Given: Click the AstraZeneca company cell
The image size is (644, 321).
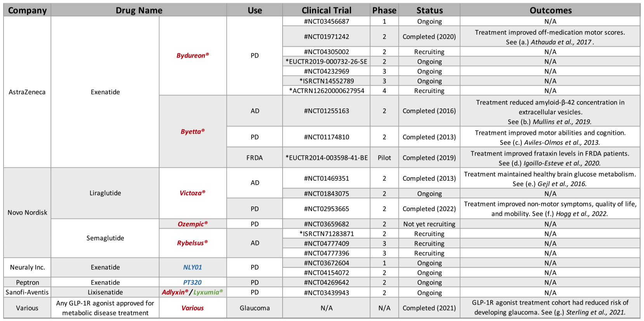Looking at the screenshot, I should [x=27, y=92].
